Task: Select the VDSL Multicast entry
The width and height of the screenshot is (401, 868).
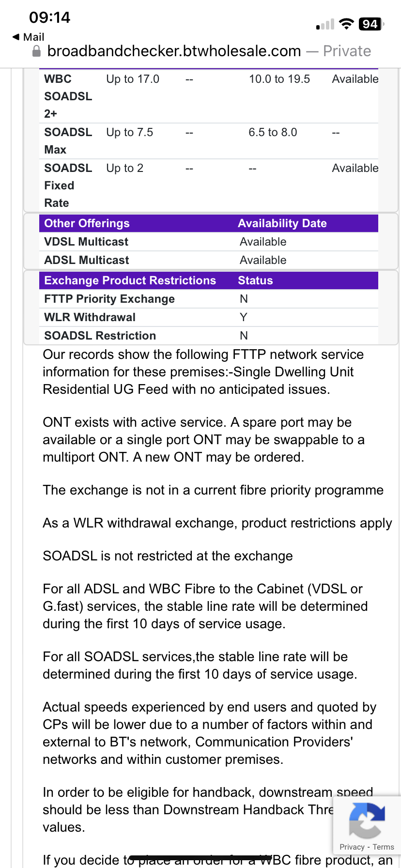Action: (x=86, y=241)
